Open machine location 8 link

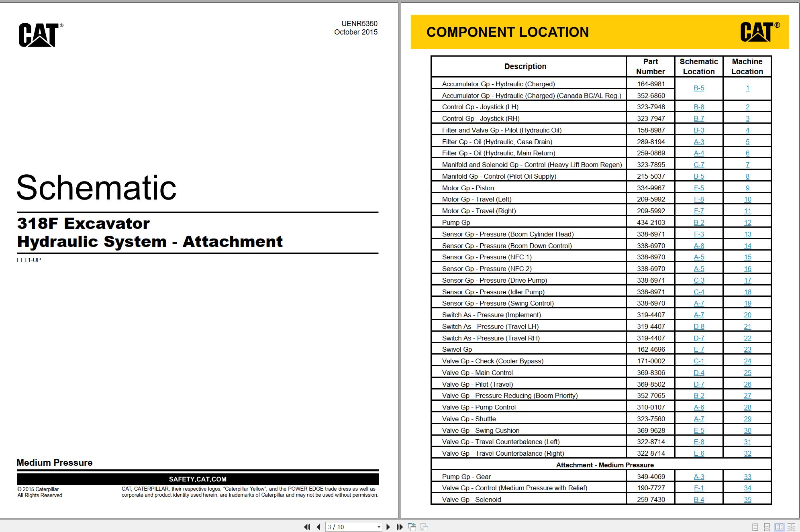tap(747, 176)
